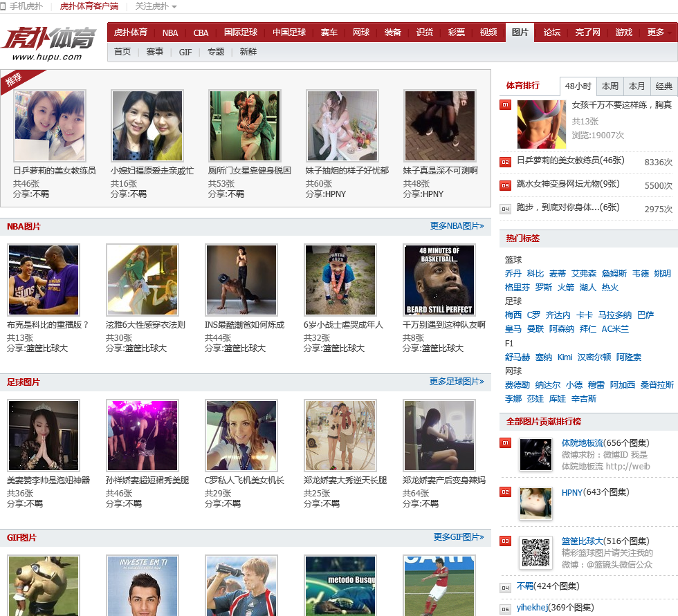Open the 专题 sub-navigation link
This screenshot has height=616, width=678.
[215, 52]
